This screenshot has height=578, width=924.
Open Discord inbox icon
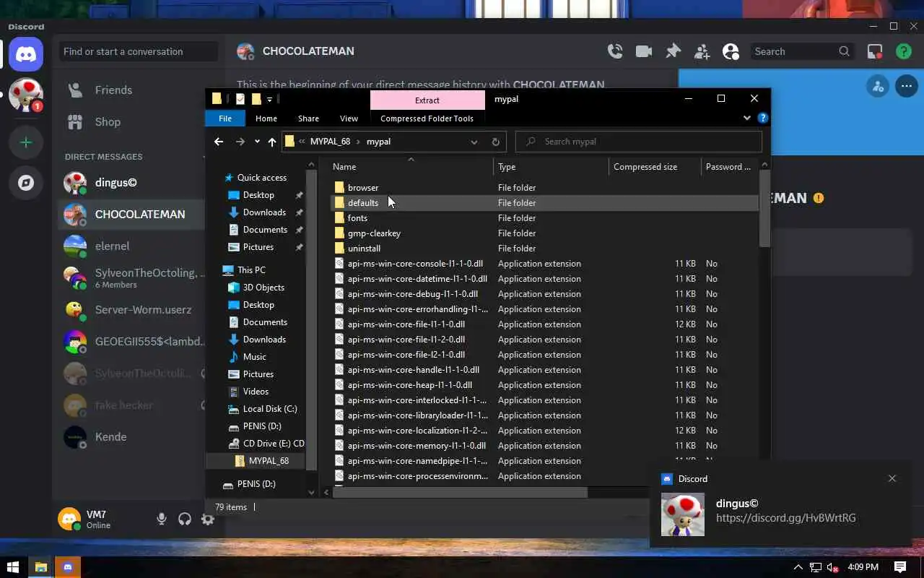point(875,51)
